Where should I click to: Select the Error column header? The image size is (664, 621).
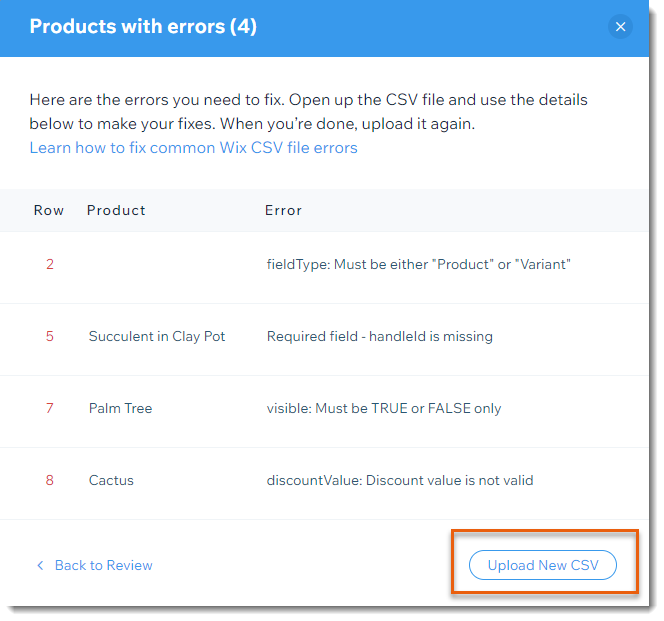click(283, 210)
